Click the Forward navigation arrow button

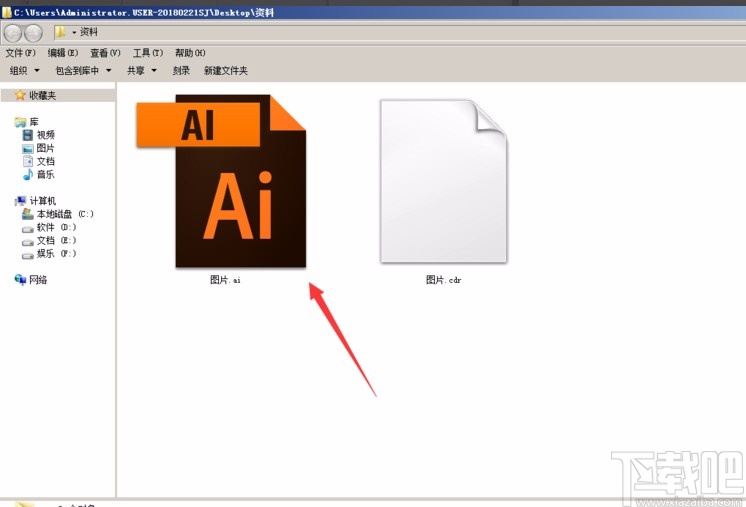[33, 33]
